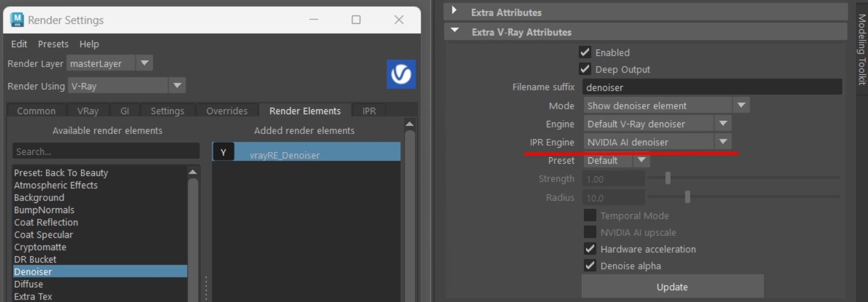Open the Modeling Toolkit side tab
Screen dimensions: 868x302
(x=862, y=49)
